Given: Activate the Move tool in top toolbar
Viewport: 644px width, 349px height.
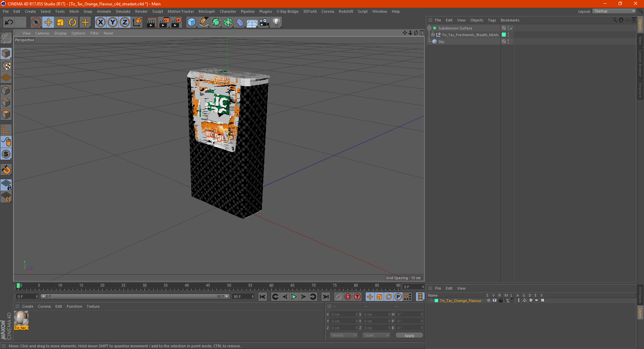Looking at the screenshot, I should pos(48,22).
